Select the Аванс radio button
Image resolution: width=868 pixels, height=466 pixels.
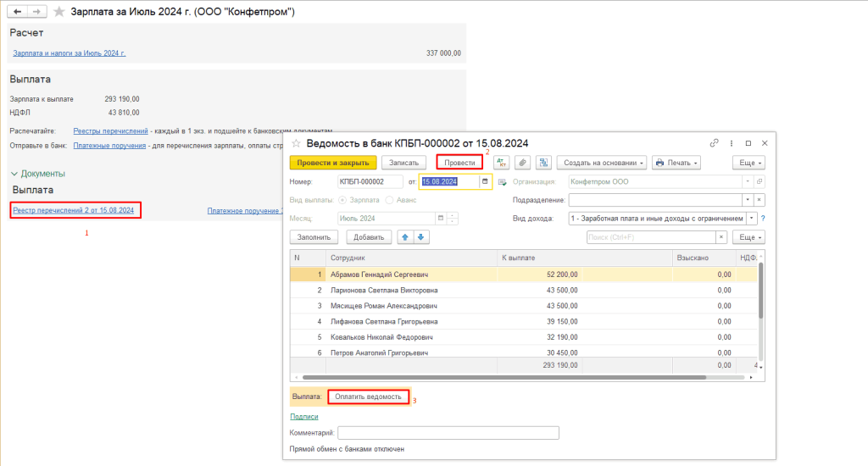tap(389, 200)
